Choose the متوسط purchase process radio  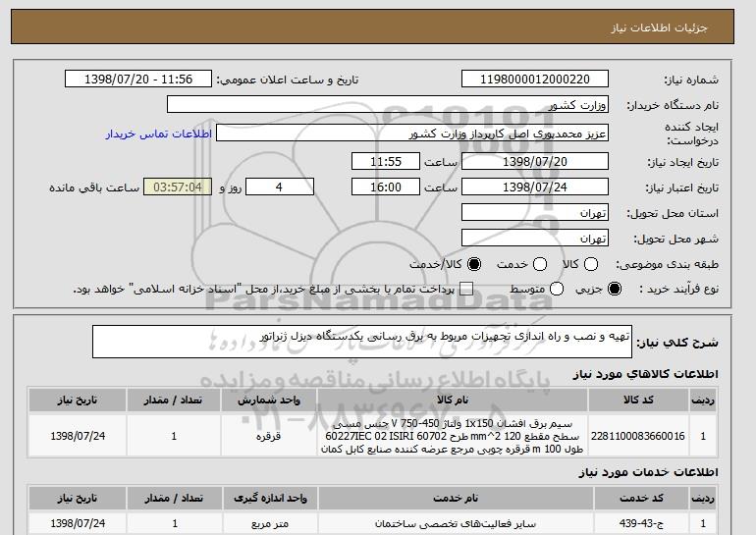point(557,289)
